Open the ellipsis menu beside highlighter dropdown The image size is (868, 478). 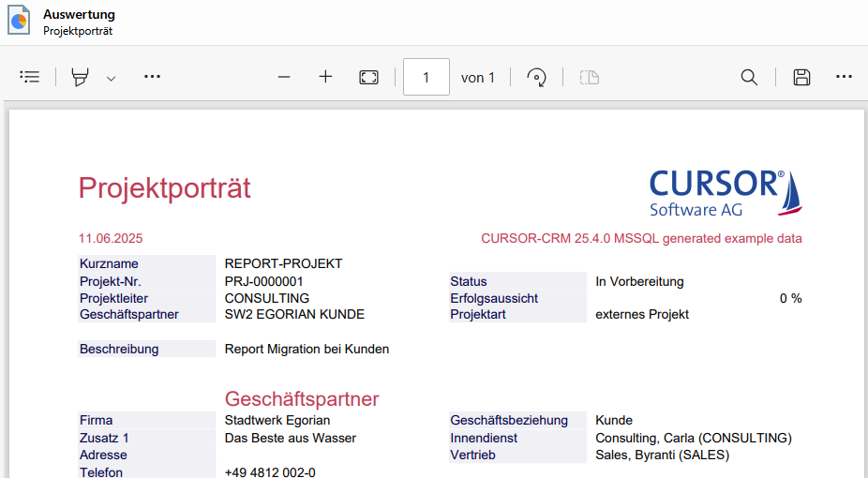pos(152,77)
